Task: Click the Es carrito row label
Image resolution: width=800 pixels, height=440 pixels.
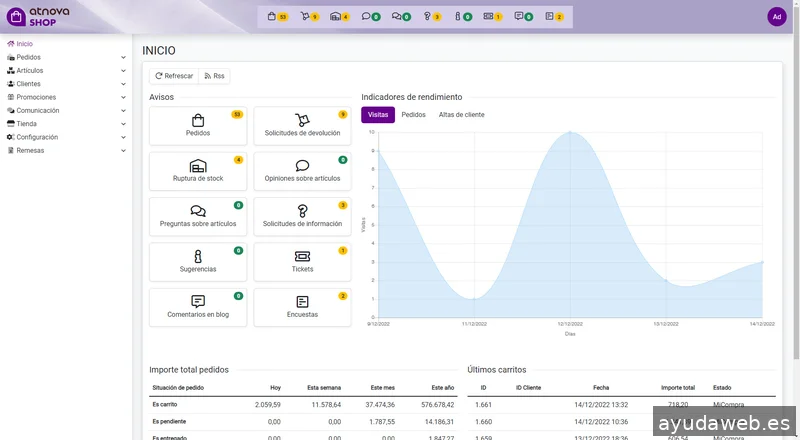Action: point(165,404)
